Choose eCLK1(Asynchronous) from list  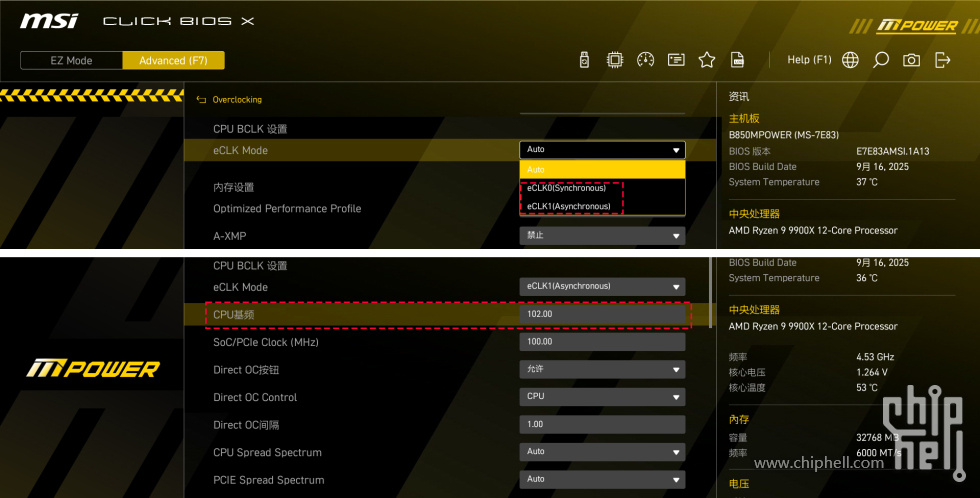[x=569, y=206]
